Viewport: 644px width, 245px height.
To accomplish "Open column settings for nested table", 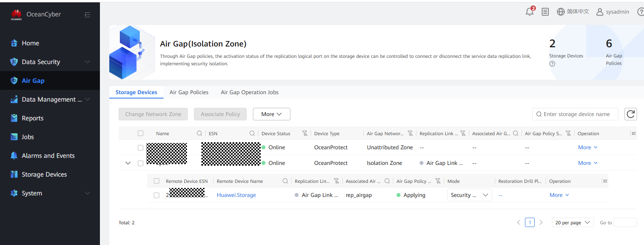I will click(x=605, y=181).
